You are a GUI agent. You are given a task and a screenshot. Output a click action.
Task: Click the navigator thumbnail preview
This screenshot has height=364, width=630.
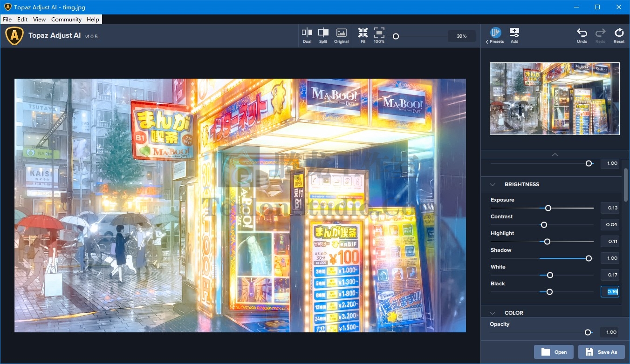click(555, 99)
